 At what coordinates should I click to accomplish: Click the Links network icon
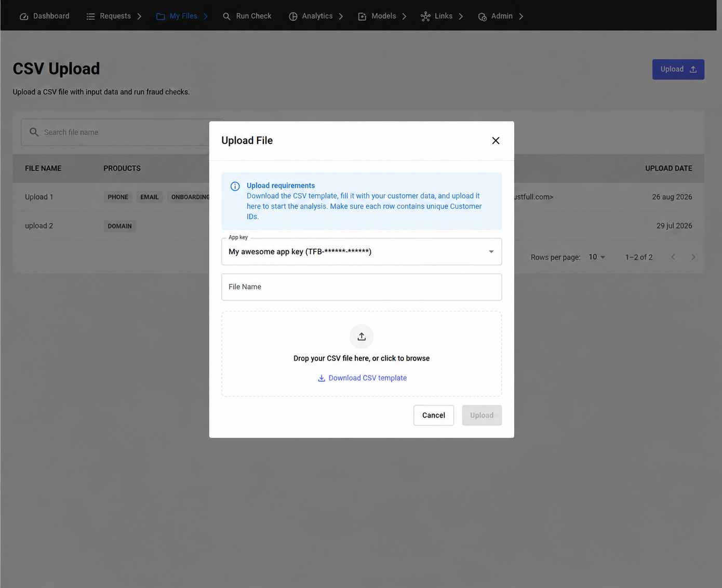coord(425,17)
